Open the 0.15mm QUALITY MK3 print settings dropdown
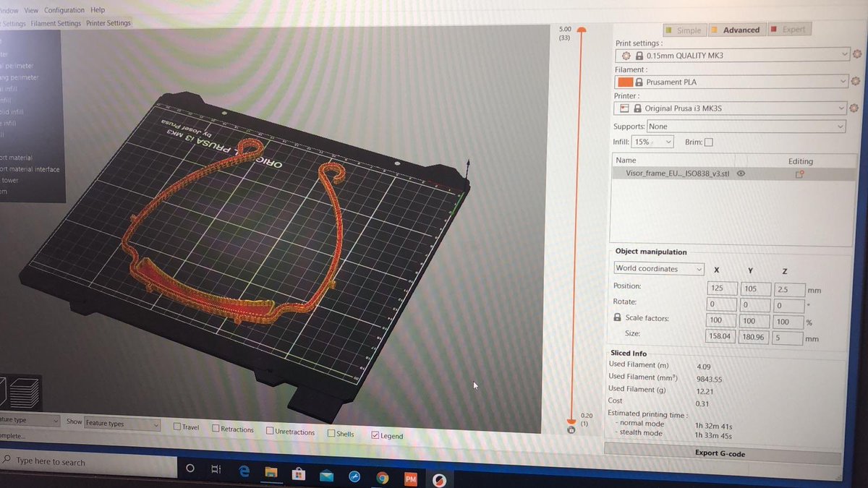868x488 pixels. [x=732, y=55]
